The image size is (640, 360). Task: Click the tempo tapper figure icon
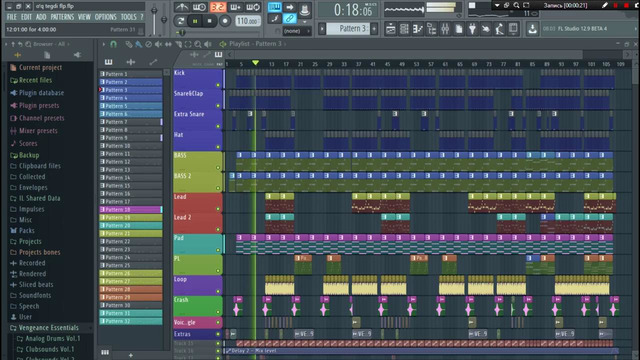tap(500, 29)
